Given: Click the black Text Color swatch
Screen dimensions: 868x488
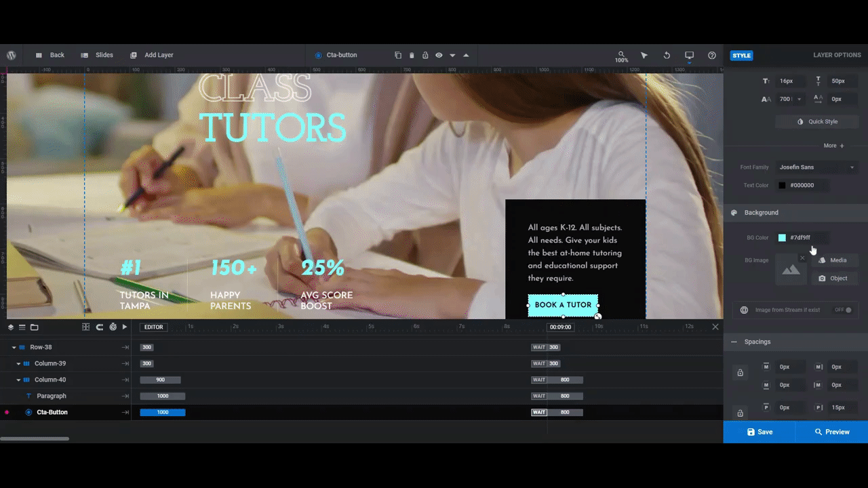Looking at the screenshot, I should tap(782, 185).
